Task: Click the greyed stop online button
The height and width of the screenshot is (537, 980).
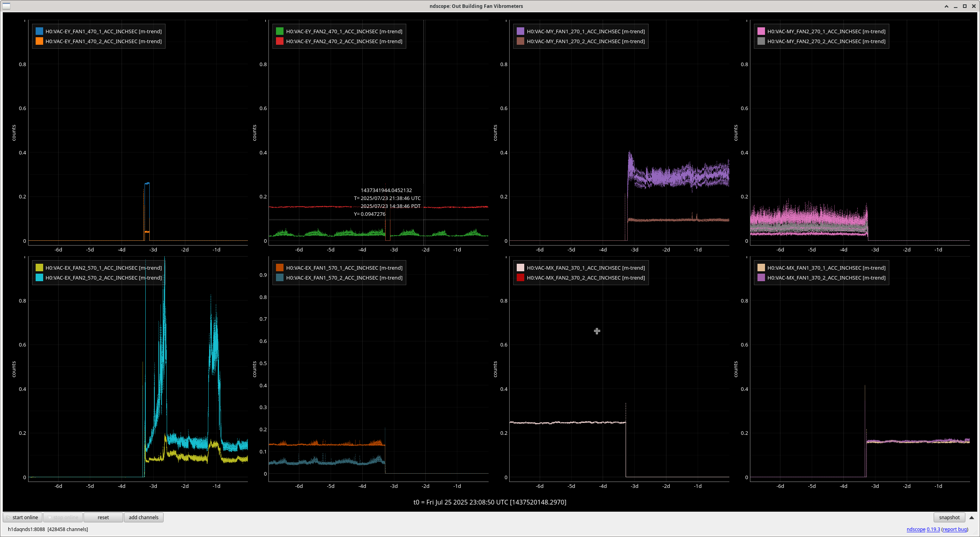Action: (63, 517)
